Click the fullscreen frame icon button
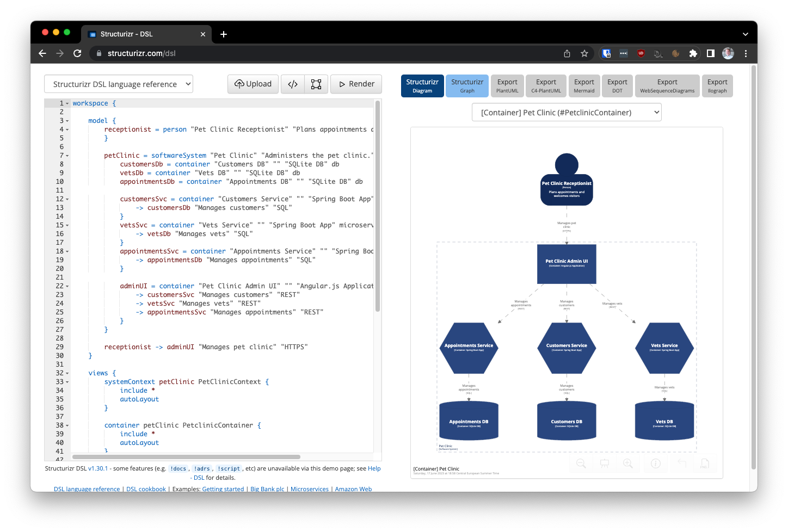Image resolution: width=788 pixels, height=532 pixels. point(316,84)
